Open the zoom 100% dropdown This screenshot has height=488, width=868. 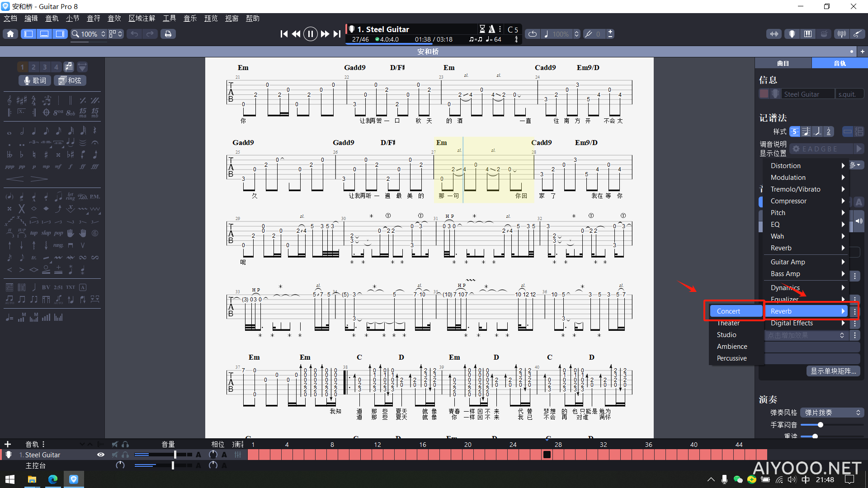tap(89, 34)
